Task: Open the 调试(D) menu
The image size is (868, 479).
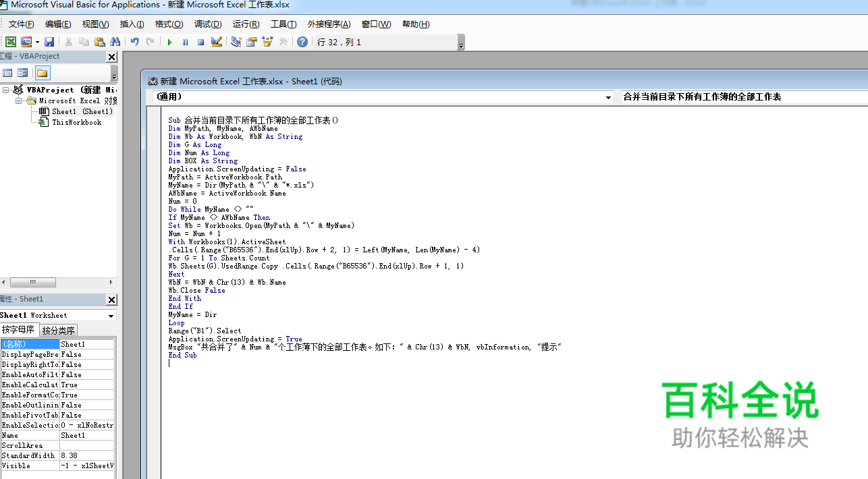Action: point(208,24)
